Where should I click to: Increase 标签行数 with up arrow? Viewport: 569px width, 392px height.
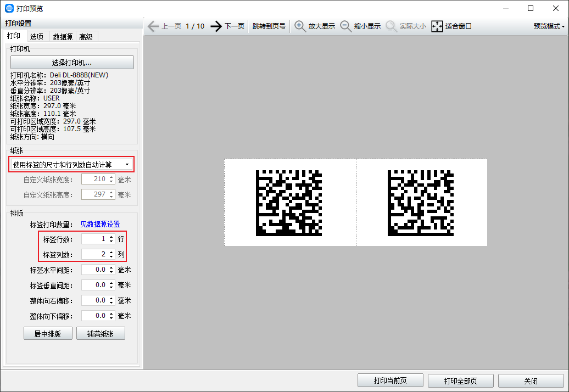click(111, 237)
